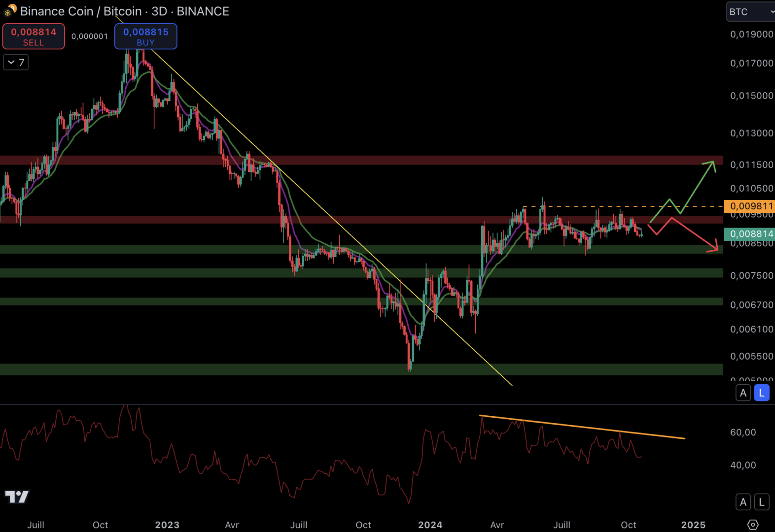The width and height of the screenshot is (775, 532).
Task: Toggle auto scale A on the price chart
Action: pos(743,393)
